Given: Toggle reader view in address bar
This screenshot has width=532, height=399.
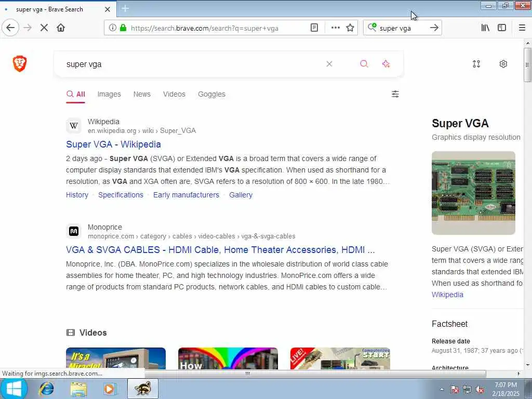Looking at the screenshot, I should tap(314, 28).
